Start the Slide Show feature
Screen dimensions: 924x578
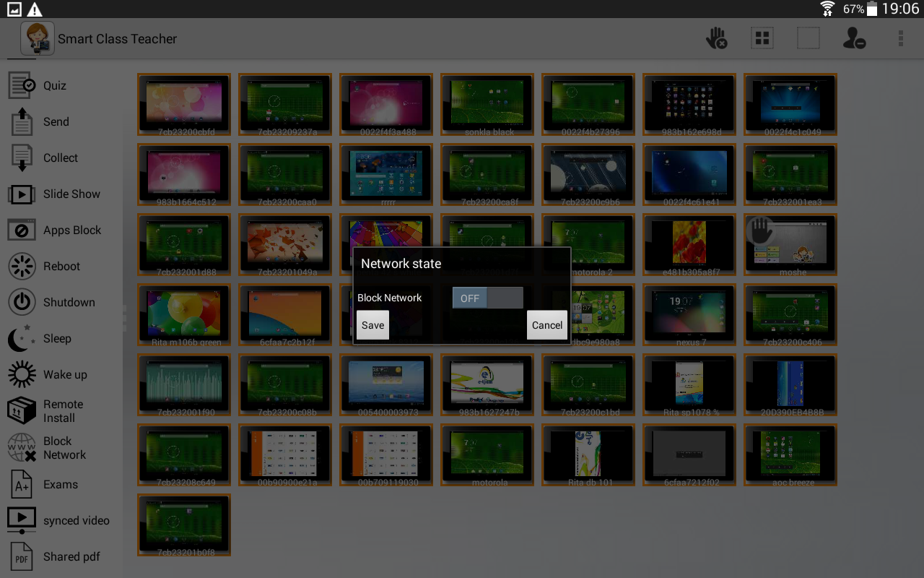point(71,194)
